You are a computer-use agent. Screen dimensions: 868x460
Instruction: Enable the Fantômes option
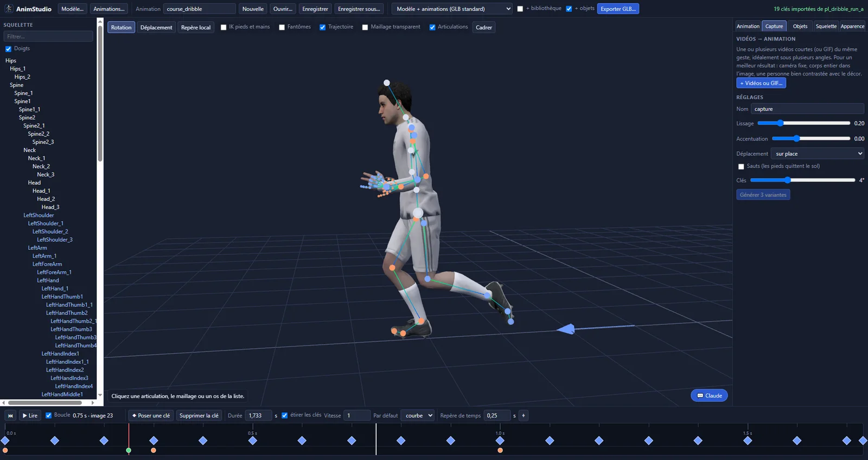pyautogui.click(x=282, y=27)
